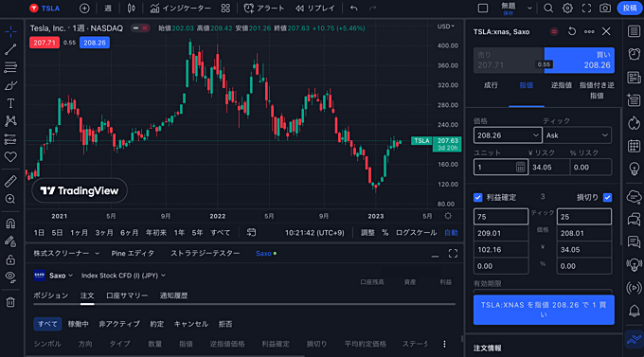Lock all drawing tools
This screenshot has width=644, height=357.
coord(10,259)
